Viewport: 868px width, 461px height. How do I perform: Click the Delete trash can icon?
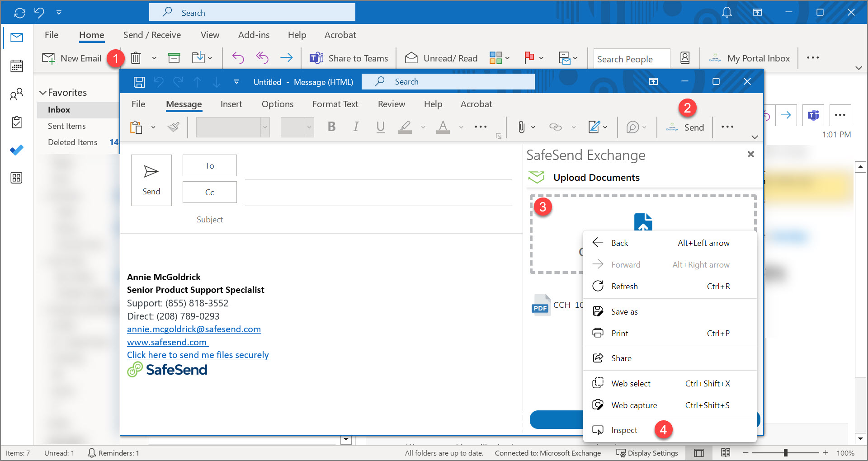coord(136,58)
